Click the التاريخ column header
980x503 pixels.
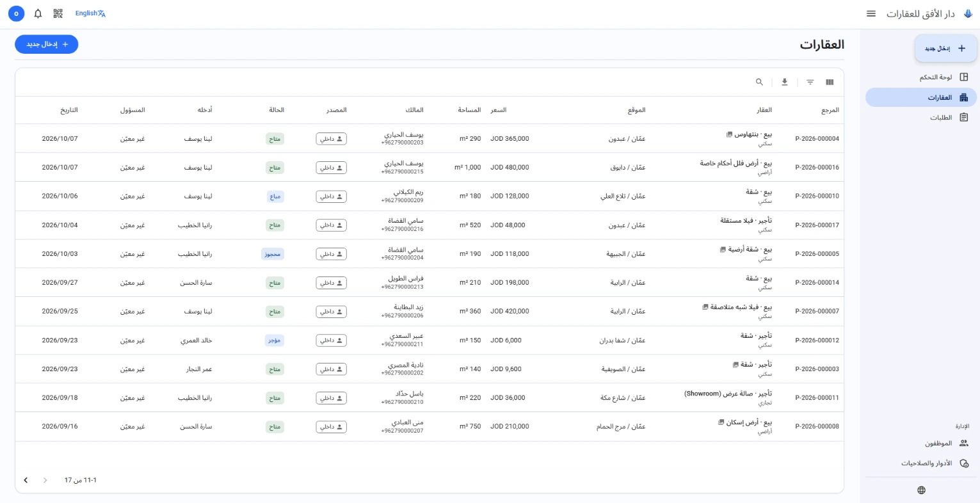pyautogui.click(x=69, y=110)
